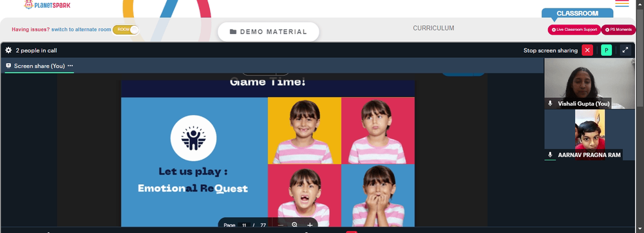This screenshot has width=644, height=233.
Task: Click switch to alternate room link
Action: pos(81,30)
